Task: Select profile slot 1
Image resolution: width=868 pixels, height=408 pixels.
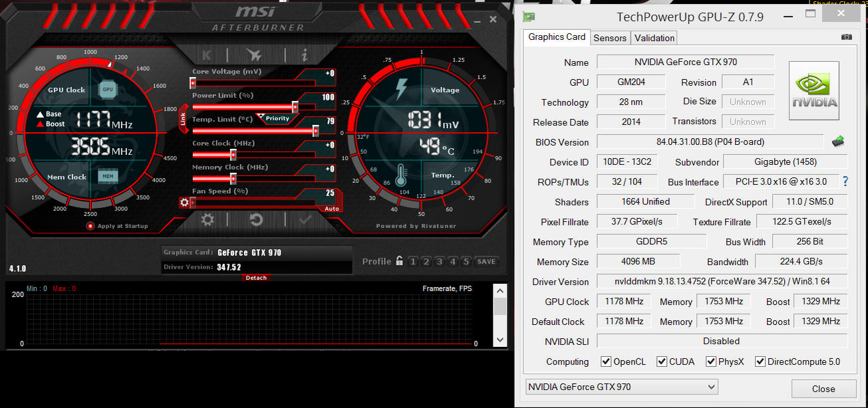Action: coord(413,261)
